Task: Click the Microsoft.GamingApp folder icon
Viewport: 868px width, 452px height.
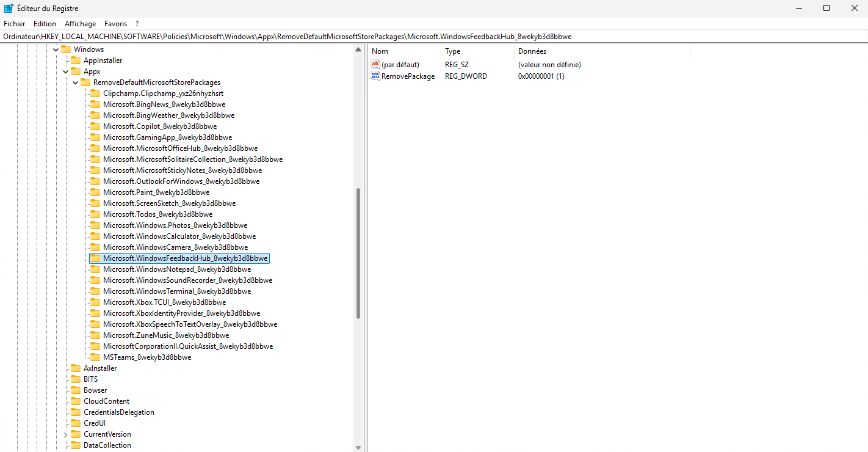Action: point(95,137)
